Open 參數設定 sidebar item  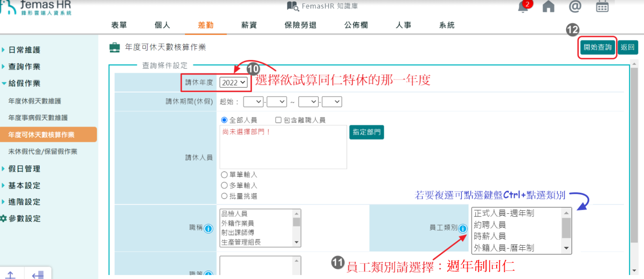[x=24, y=218]
